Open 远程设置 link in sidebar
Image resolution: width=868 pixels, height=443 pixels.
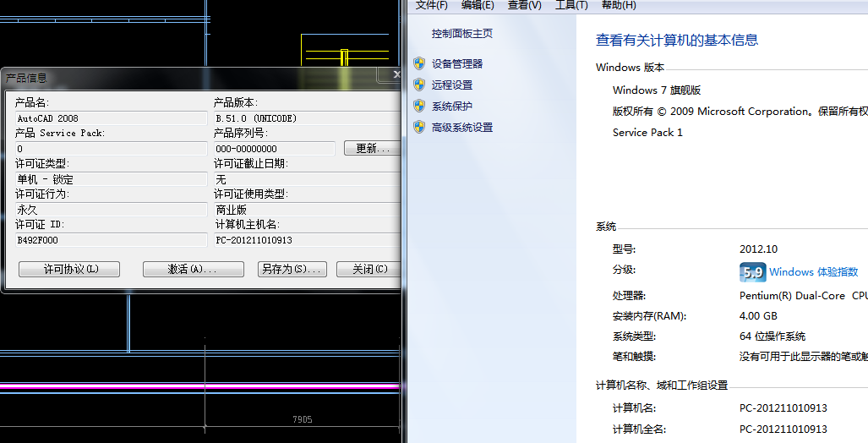tap(452, 85)
